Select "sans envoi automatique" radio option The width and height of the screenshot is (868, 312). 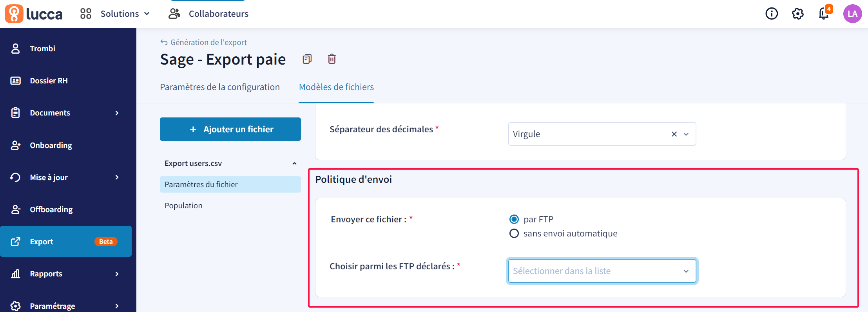[514, 233]
